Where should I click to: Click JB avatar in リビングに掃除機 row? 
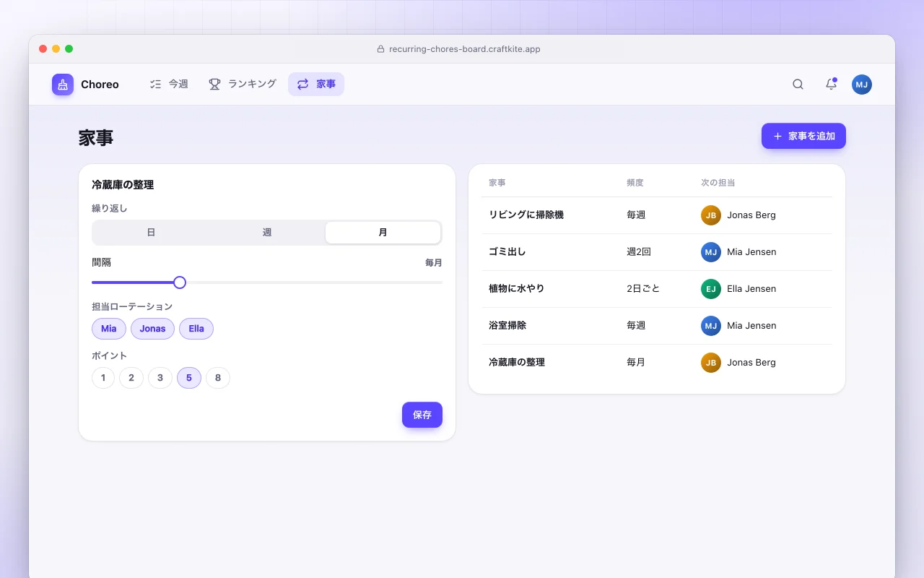[x=711, y=215]
